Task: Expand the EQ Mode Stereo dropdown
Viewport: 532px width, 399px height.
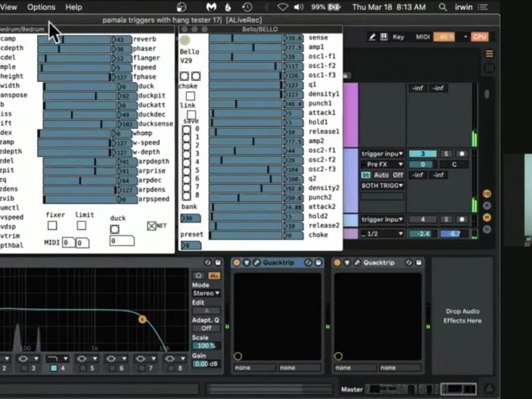Action: [206, 293]
